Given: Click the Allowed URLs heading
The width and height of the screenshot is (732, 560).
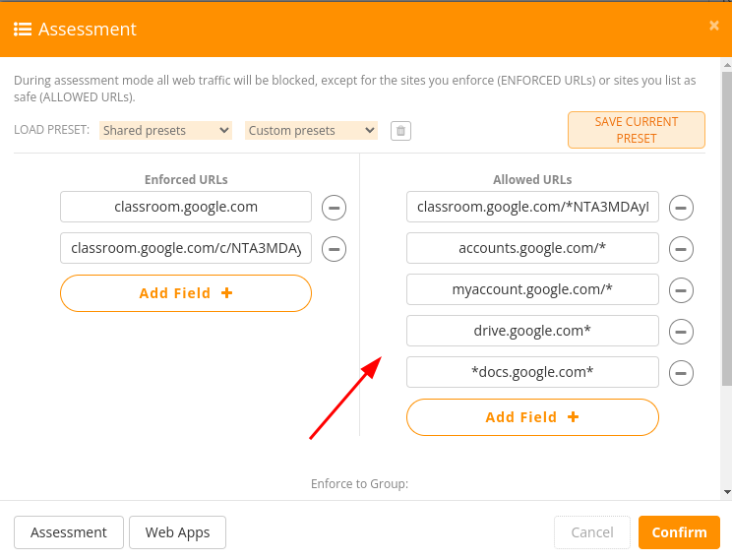Looking at the screenshot, I should click(532, 180).
